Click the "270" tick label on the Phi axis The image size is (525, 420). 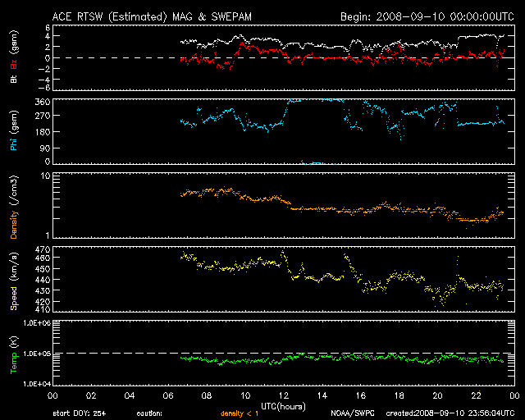coord(43,116)
